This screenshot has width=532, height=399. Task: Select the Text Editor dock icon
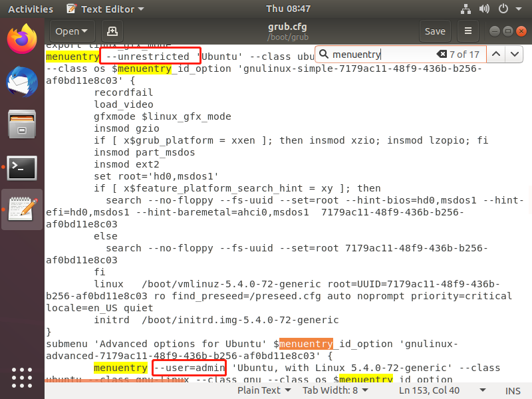click(22, 207)
